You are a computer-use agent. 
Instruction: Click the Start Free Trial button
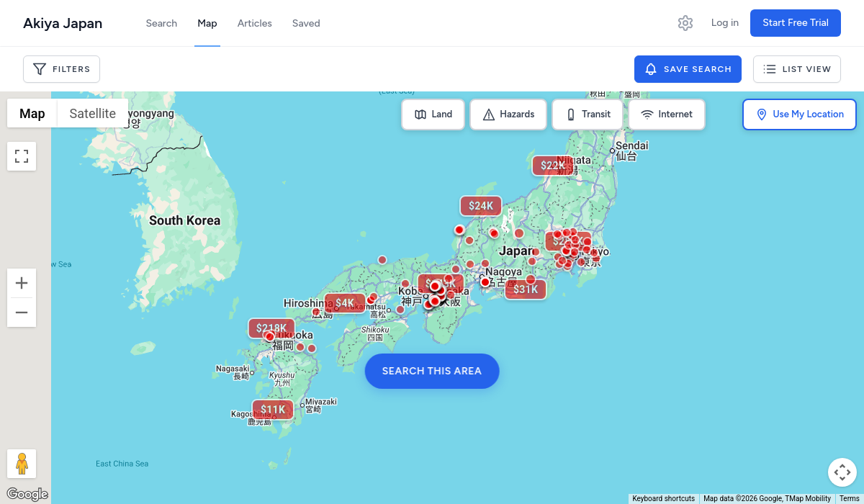tap(795, 22)
